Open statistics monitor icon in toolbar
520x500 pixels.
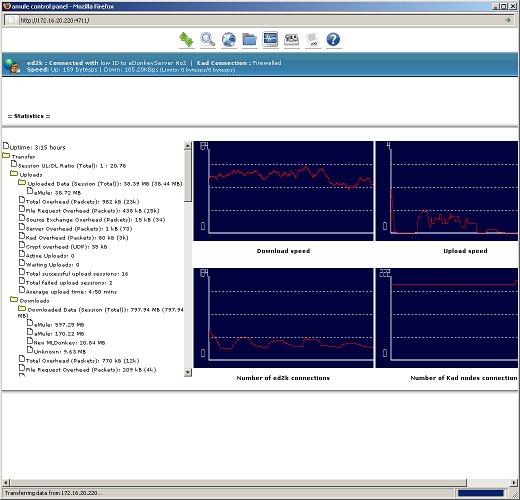point(270,39)
